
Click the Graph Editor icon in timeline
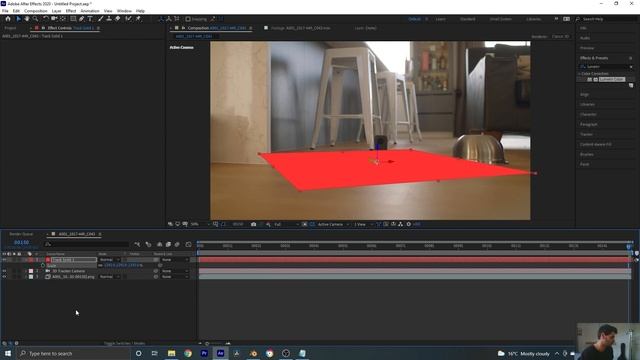[188, 244]
